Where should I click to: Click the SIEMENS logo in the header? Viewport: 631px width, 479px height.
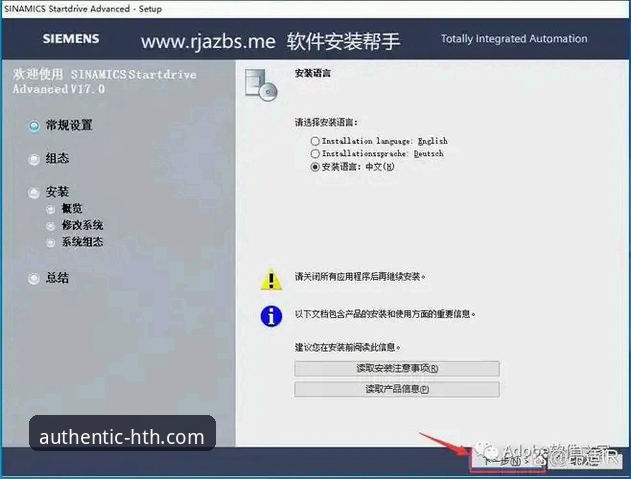click(x=71, y=39)
